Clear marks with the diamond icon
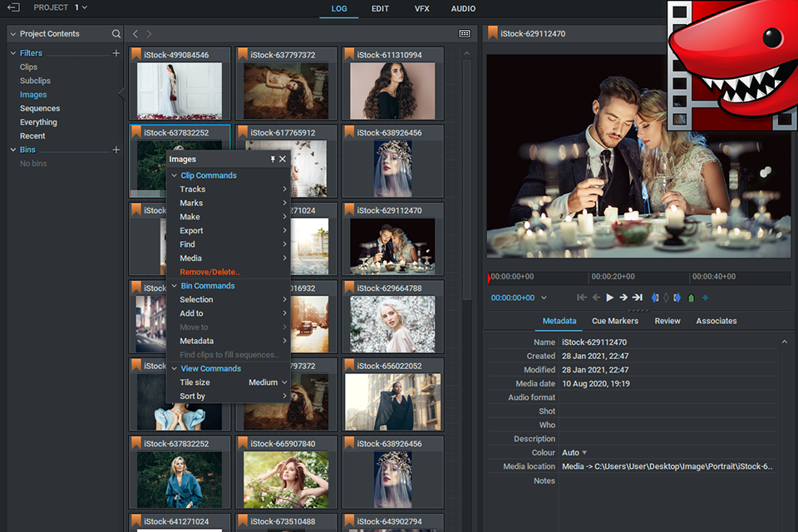 [x=666, y=298]
